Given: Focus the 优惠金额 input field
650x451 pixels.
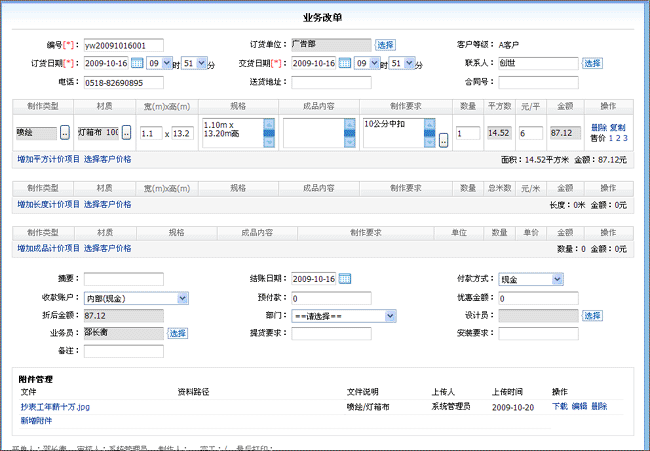Looking at the screenshot, I should click(x=538, y=298).
